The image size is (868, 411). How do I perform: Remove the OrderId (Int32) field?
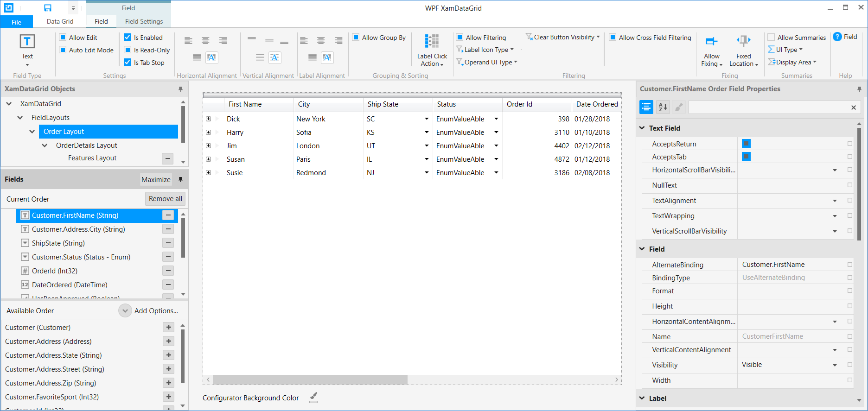click(168, 271)
